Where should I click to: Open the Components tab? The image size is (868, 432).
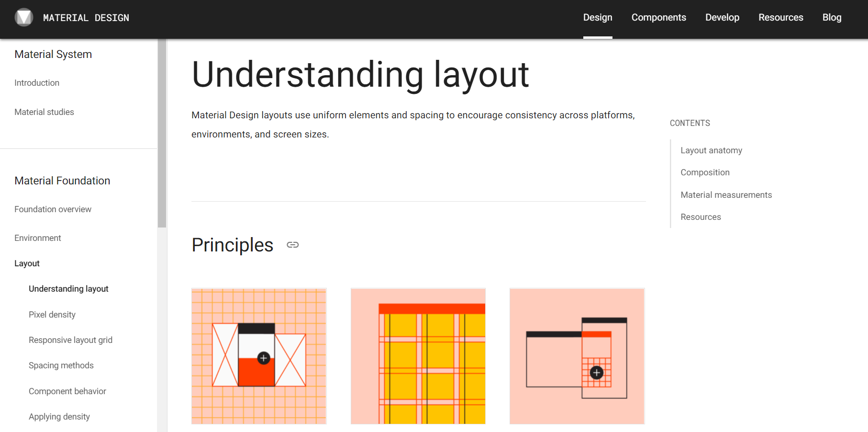(x=658, y=17)
